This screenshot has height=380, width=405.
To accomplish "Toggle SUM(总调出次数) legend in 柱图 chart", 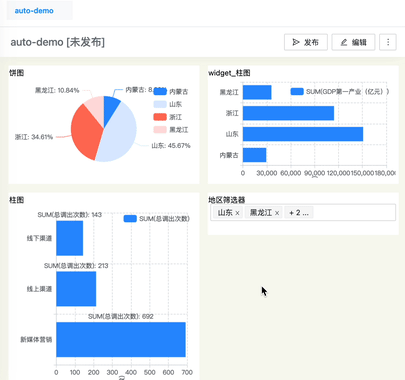I will [x=157, y=219].
